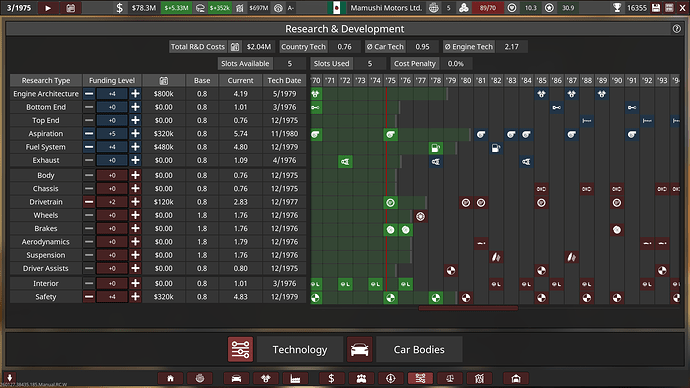The height and width of the screenshot is (388, 690).
Task: Click the Fuel System funding value +4
Action: tap(112, 147)
